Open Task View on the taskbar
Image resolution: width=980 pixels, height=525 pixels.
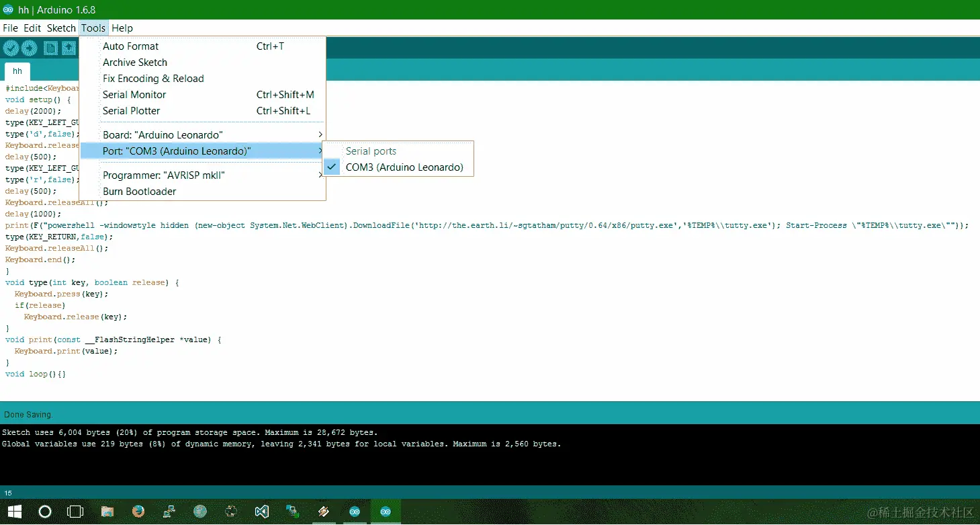coord(75,512)
